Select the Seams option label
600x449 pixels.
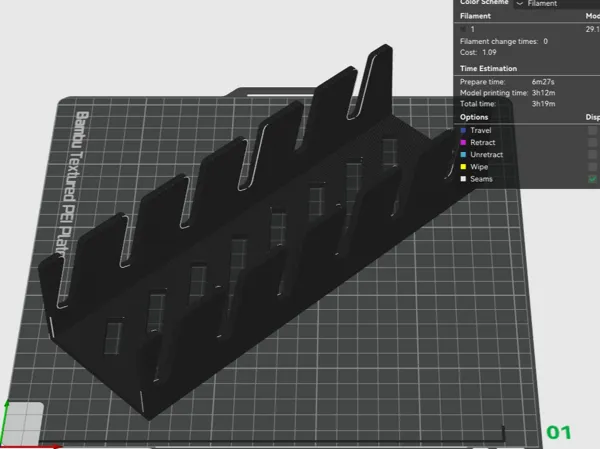coord(481,179)
